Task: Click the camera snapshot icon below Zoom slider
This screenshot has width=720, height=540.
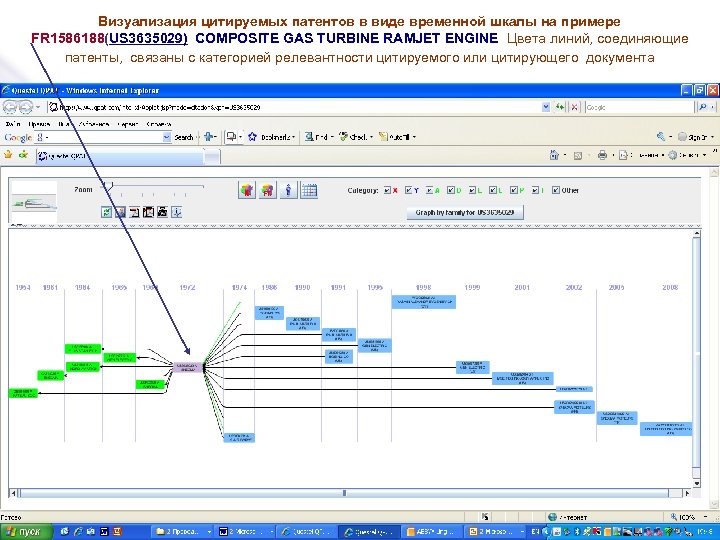Action: point(163,212)
